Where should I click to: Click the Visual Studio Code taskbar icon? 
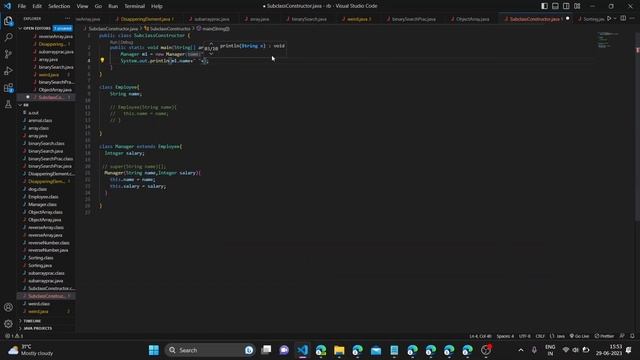click(x=302, y=350)
